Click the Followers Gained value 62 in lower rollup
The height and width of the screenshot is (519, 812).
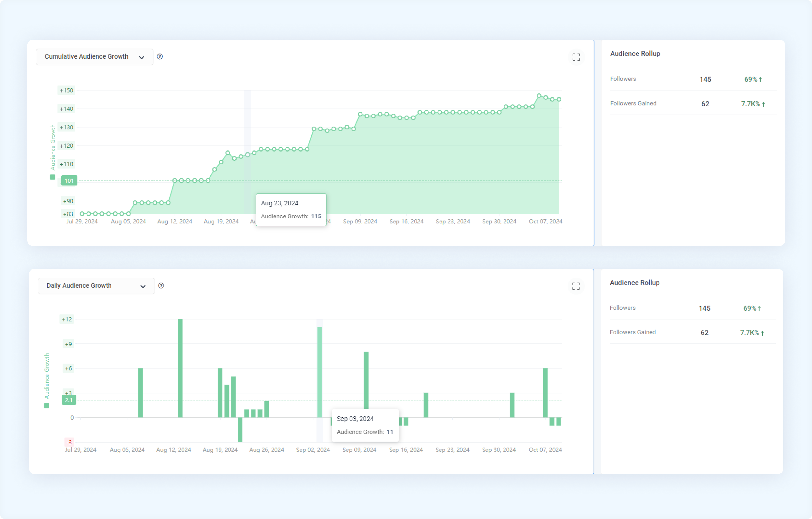[705, 333]
